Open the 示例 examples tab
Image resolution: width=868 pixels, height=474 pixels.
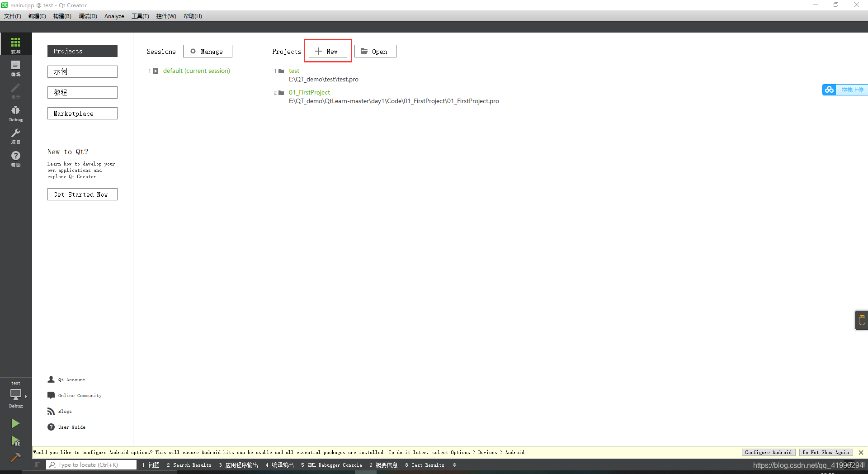[82, 71]
